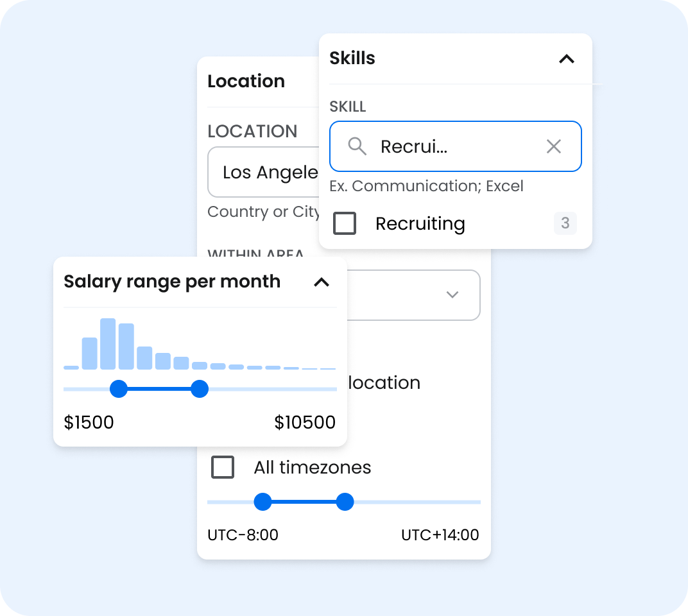Select the Recruiting label text
The image size is (688, 616).
coord(420,224)
